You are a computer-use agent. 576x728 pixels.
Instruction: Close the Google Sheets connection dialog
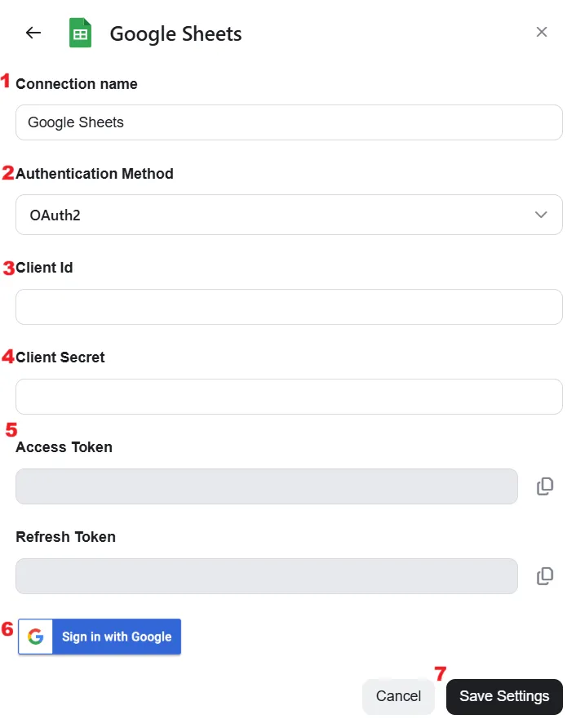click(x=541, y=32)
